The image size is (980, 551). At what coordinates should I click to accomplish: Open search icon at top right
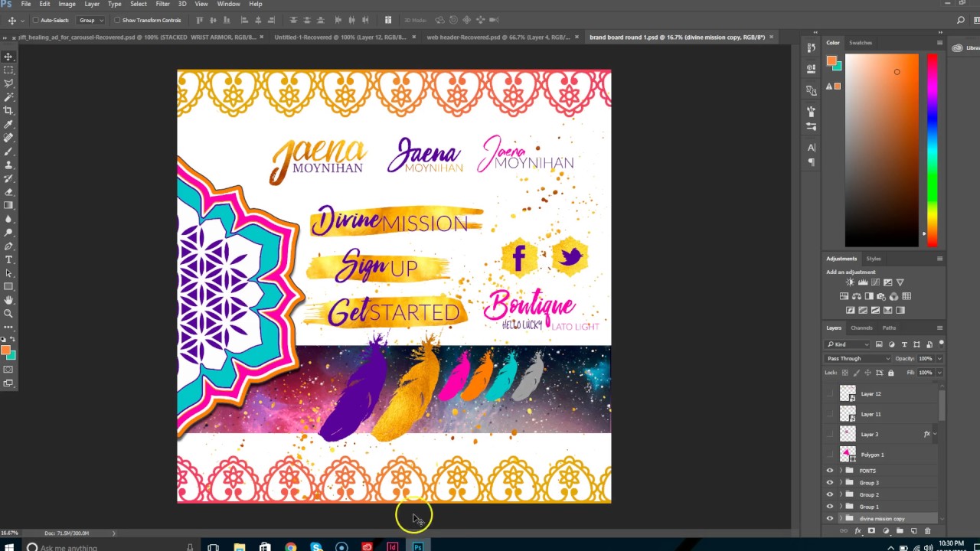961,20
